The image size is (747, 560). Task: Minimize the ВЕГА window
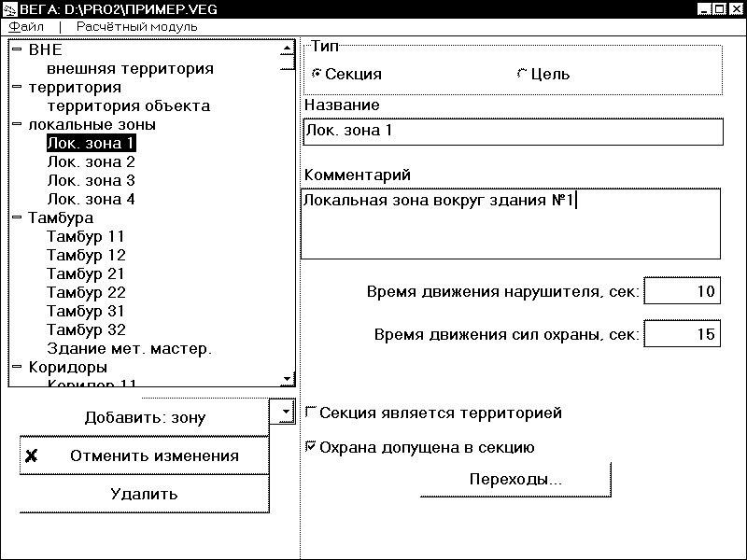[x=704, y=9]
